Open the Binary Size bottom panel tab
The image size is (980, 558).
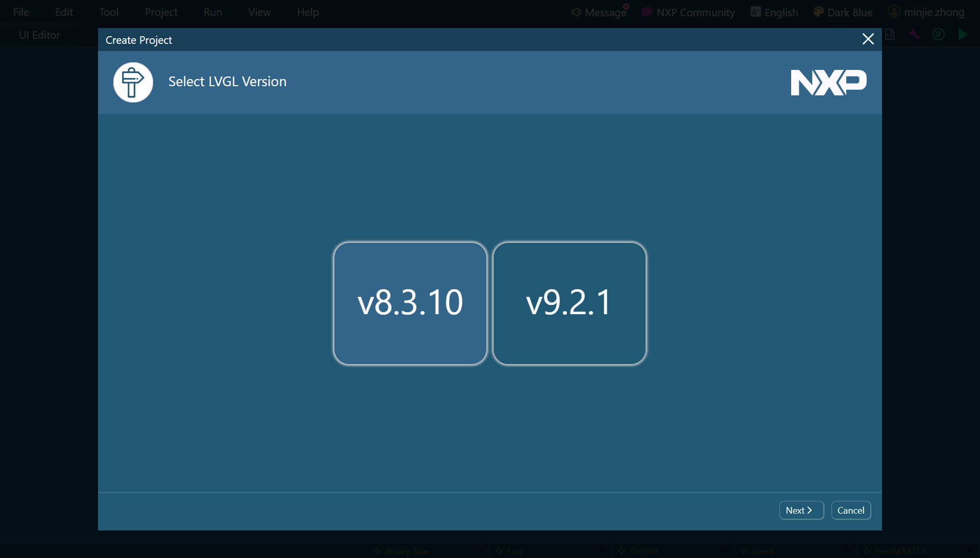click(406, 551)
